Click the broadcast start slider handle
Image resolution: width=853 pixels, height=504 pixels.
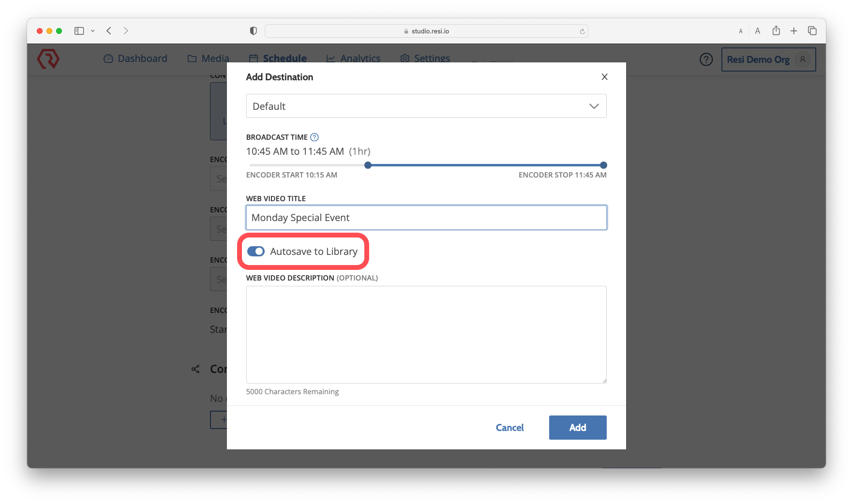368,165
